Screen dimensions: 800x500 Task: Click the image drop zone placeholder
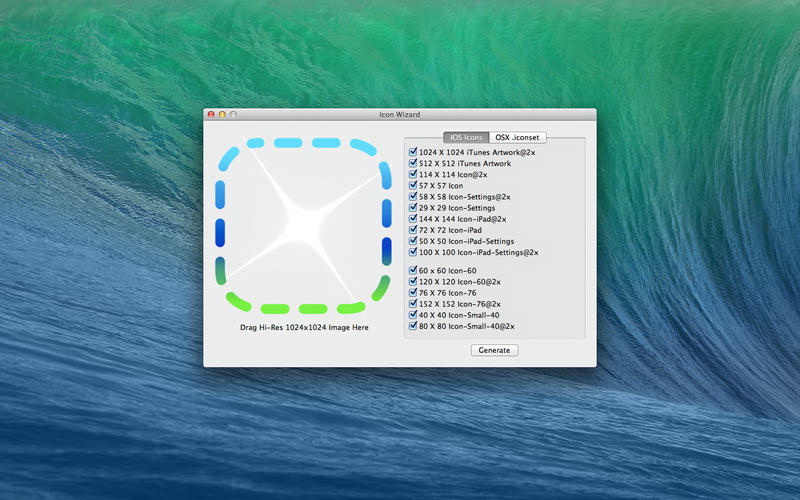tap(302, 225)
